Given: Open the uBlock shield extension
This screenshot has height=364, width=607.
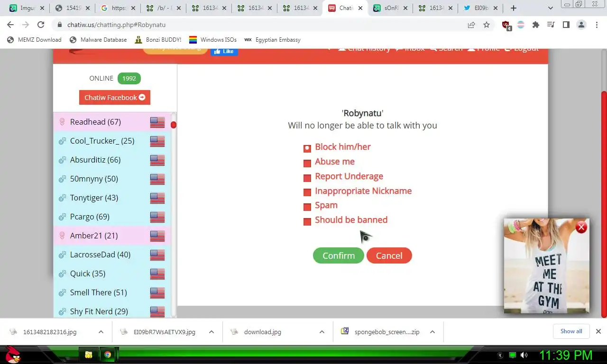Looking at the screenshot, I should point(506,25).
